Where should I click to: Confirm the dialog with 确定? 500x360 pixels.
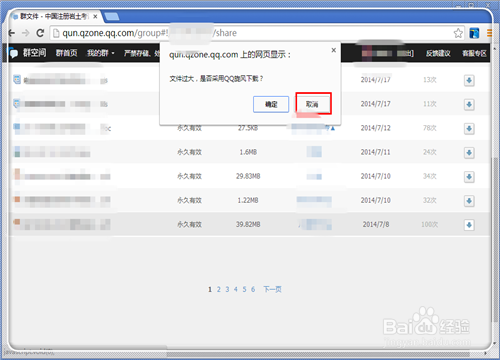271,104
